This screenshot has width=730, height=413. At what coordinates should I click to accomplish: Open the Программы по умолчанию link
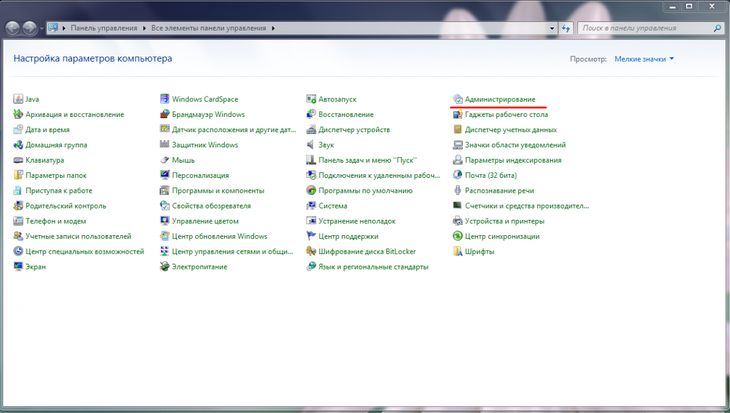tap(365, 190)
